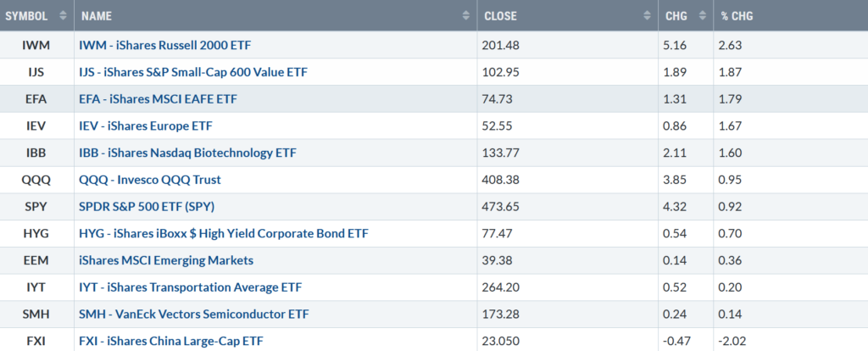Open IWM - iShares Russell 2000 ETF link
Screen dimensions: 868x351
pyautogui.click(x=166, y=45)
